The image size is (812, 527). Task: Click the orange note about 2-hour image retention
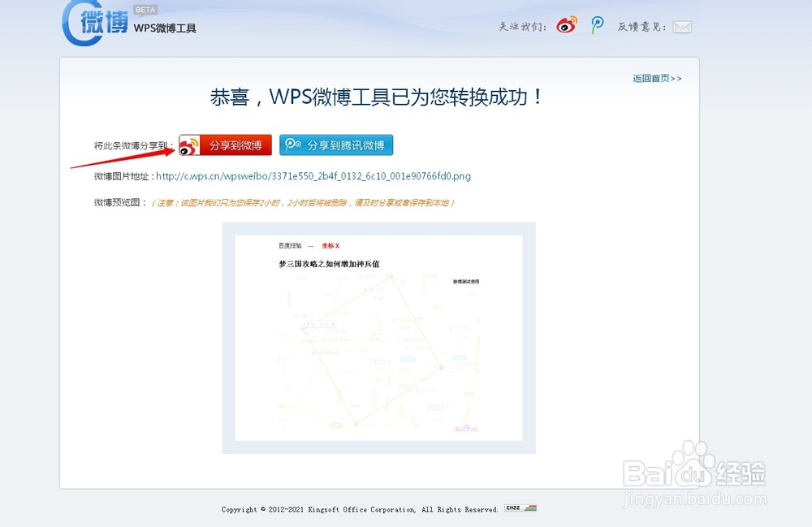(303, 203)
